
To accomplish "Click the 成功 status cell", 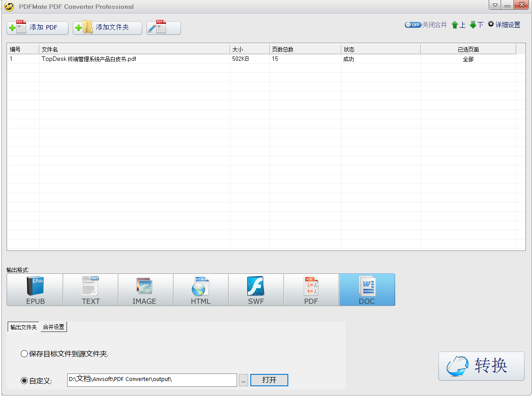I will pos(349,59).
